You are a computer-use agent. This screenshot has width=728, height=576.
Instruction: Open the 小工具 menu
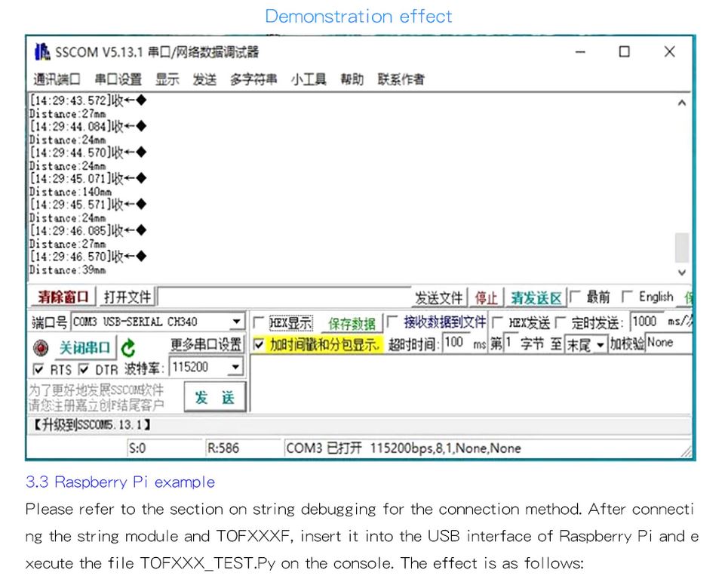(309, 79)
